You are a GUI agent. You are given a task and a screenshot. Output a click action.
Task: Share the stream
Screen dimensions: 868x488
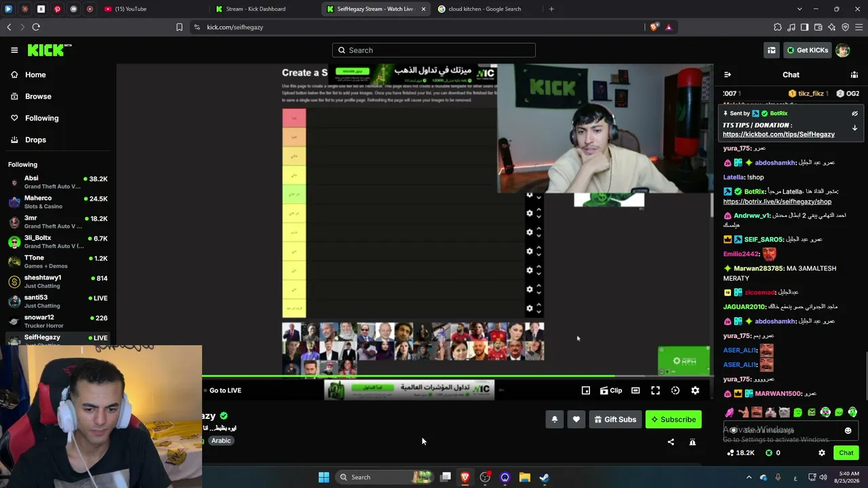tap(671, 442)
